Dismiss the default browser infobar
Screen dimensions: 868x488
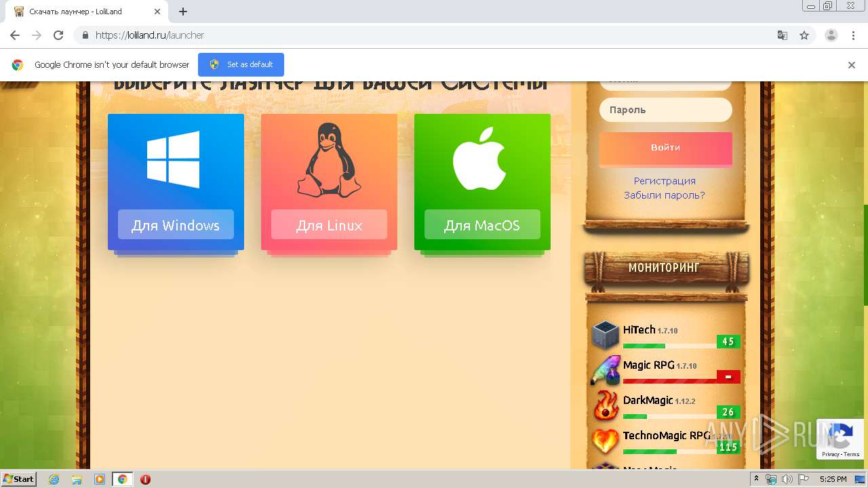(852, 65)
